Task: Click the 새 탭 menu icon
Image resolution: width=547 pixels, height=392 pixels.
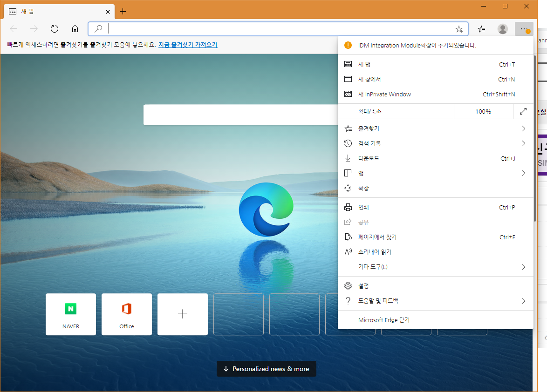Action: pos(348,64)
